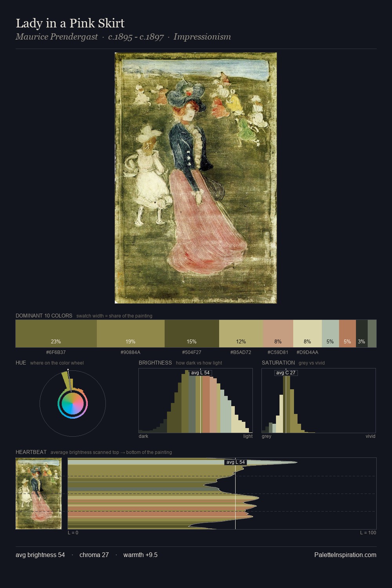Click 'avg brightness 54' in footer
The image size is (392, 588).
(x=40, y=555)
